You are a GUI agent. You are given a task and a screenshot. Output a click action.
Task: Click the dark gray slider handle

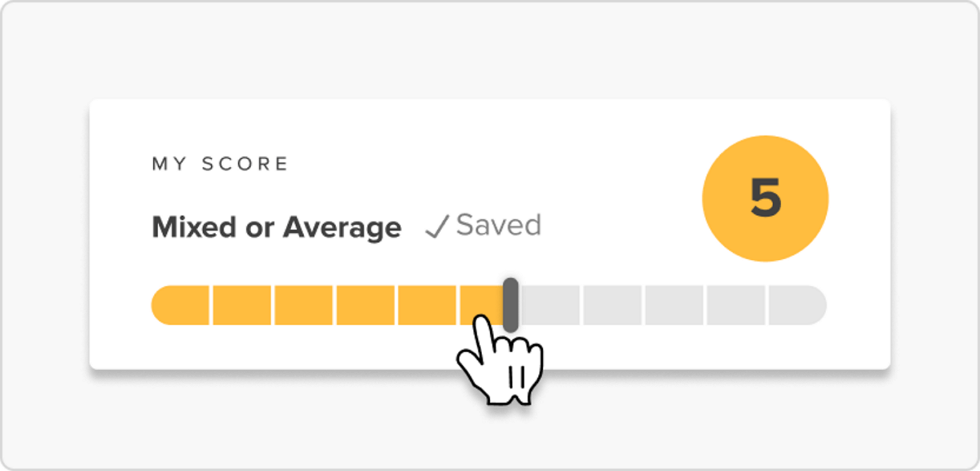[510, 304]
